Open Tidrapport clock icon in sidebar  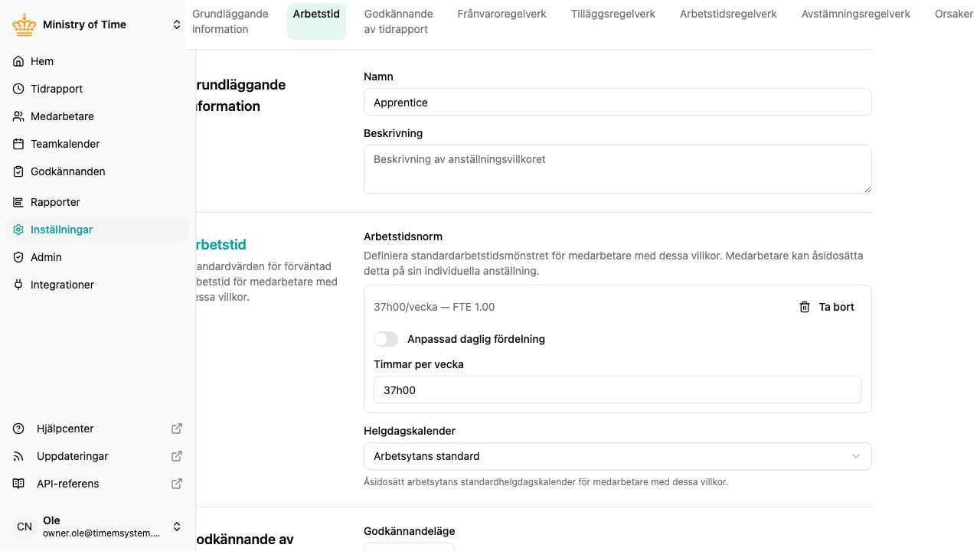point(18,89)
